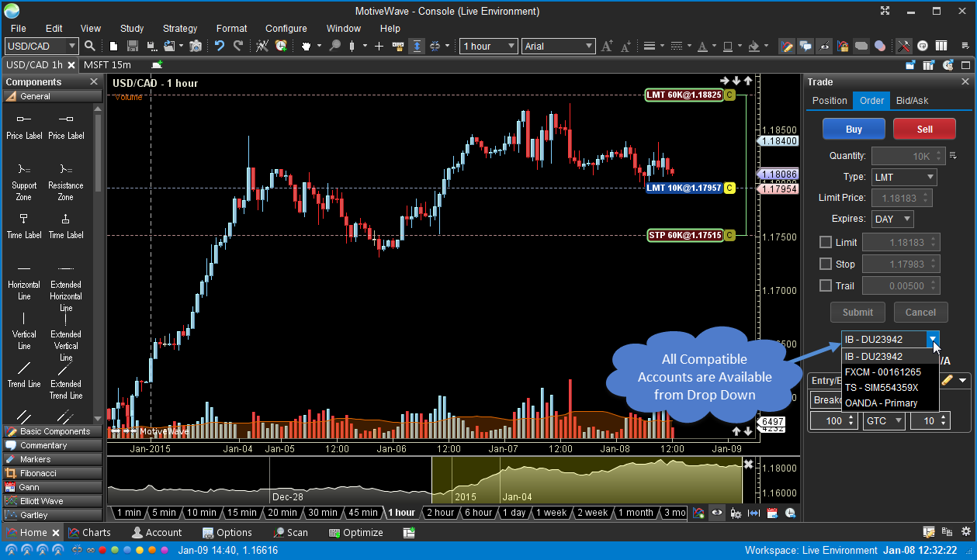The height and width of the screenshot is (560, 977).
Task: Collapse the IB - DU23942 account dropdown
Action: click(x=933, y=340)
